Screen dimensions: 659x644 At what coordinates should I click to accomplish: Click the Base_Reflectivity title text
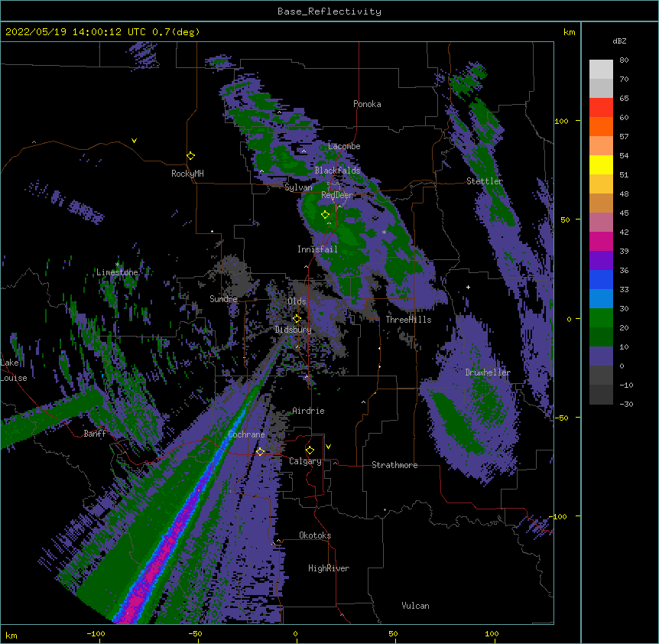point(329,11)
